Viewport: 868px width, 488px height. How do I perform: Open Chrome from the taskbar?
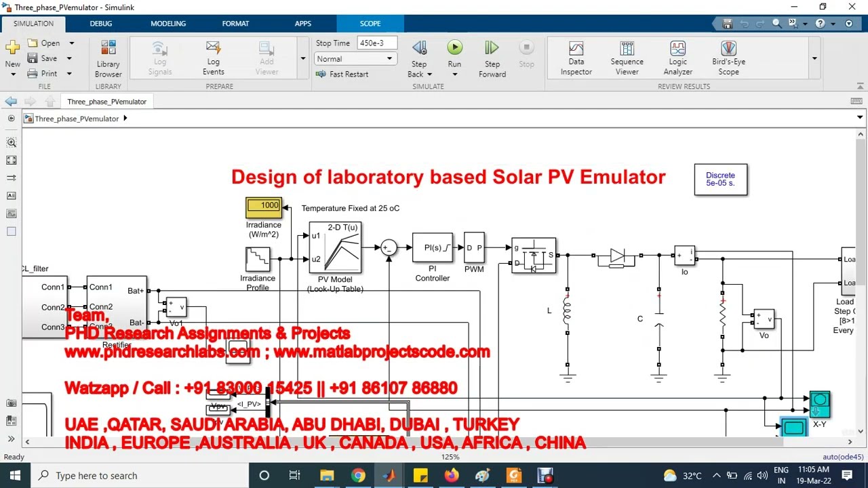(x=357, y=476)
